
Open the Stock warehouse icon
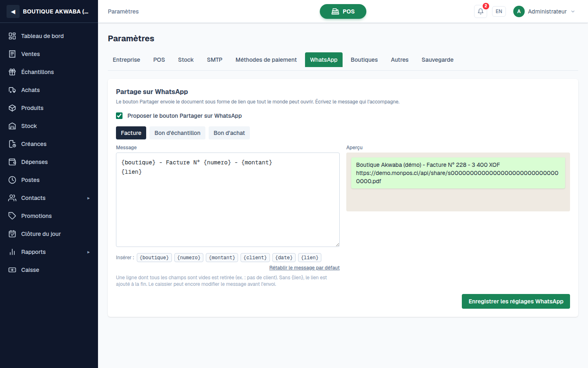tap(12, 126)
